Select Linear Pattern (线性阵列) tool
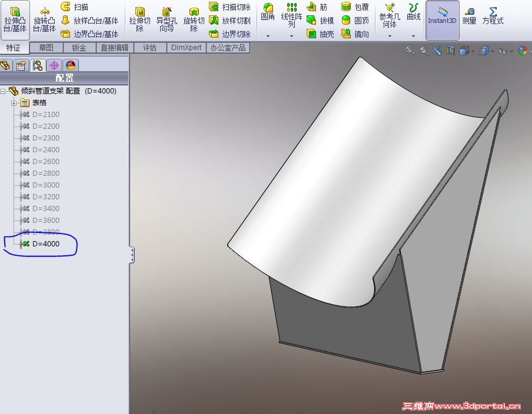The image size is (532, 414). [291, 16]
